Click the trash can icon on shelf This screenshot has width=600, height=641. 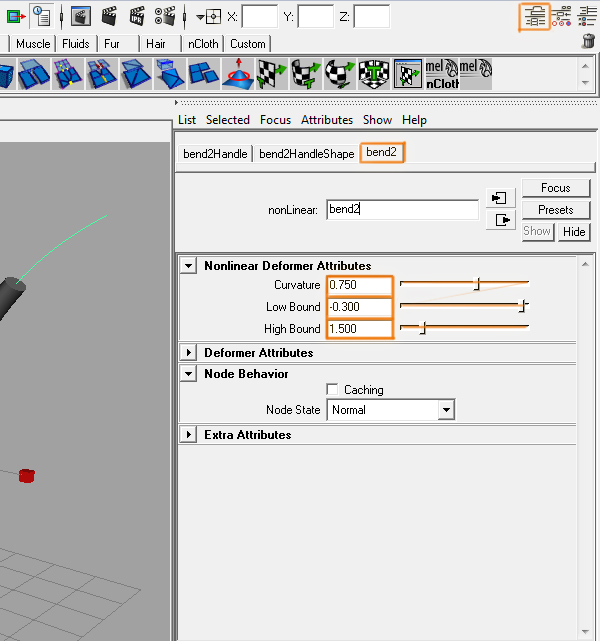point(588,41)
